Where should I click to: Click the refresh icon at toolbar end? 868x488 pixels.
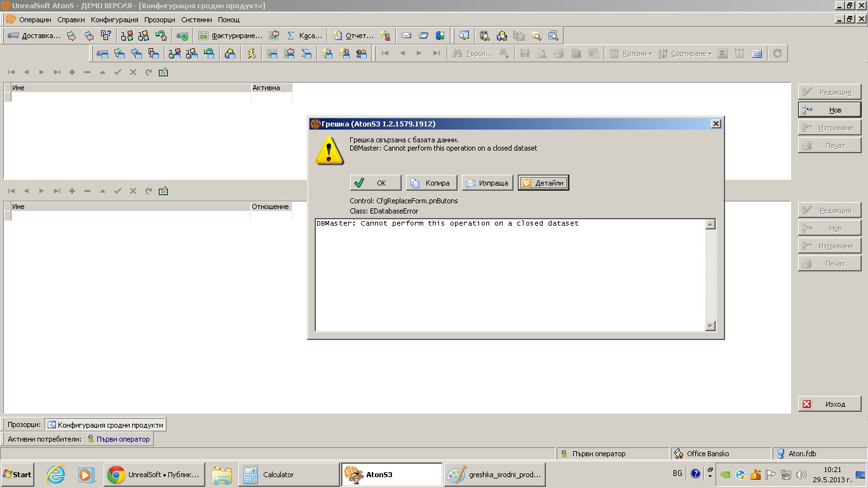(777, 53)
